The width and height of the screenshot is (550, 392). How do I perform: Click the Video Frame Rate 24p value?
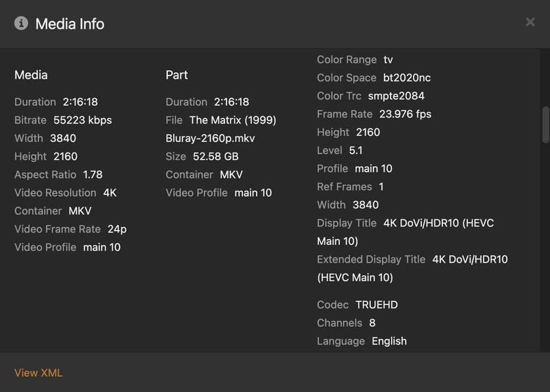tap(117, 229)
